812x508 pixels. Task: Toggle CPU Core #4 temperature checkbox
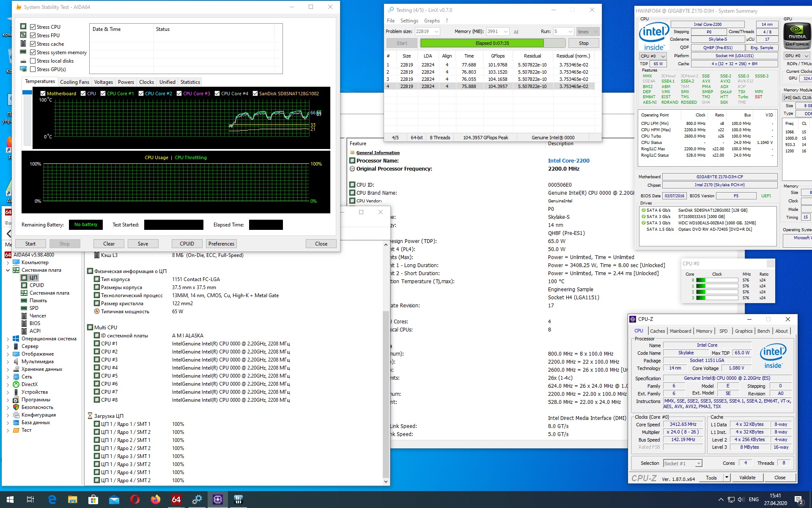pyautogui.click(x=217, y=94)
